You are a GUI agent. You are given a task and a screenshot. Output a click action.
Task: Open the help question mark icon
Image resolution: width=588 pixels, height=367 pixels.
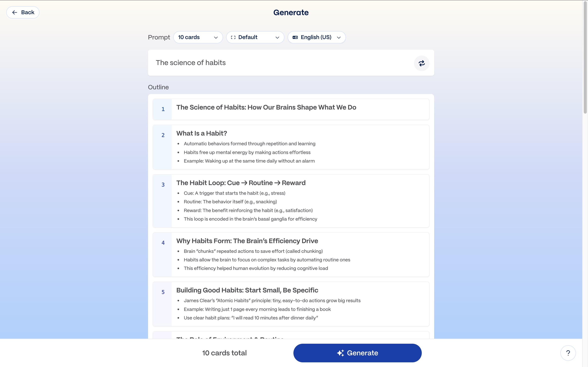pos(568,353)
